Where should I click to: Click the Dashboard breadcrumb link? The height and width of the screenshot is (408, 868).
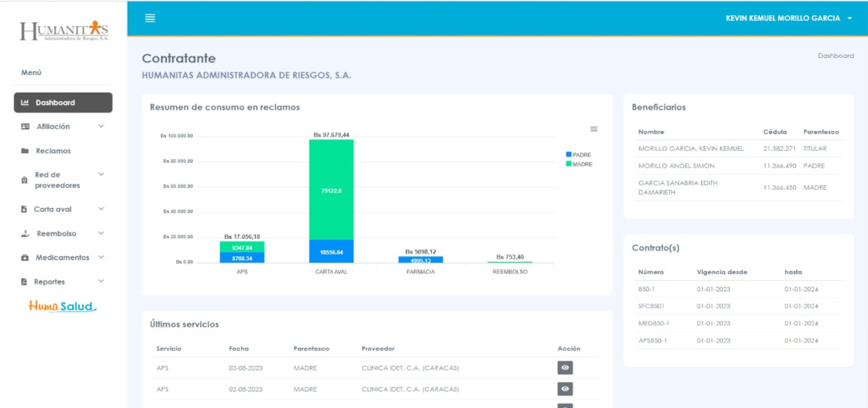(836, 56)
